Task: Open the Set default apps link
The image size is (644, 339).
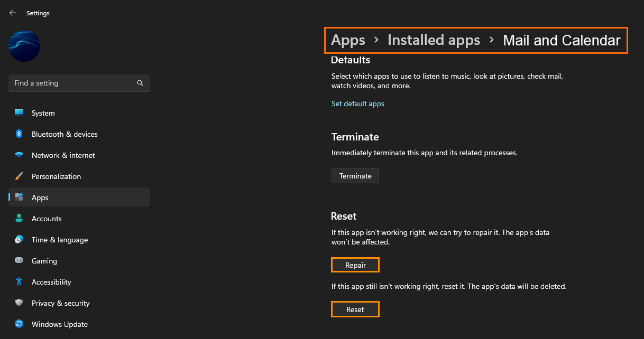Action: click(x=358, y=103)
